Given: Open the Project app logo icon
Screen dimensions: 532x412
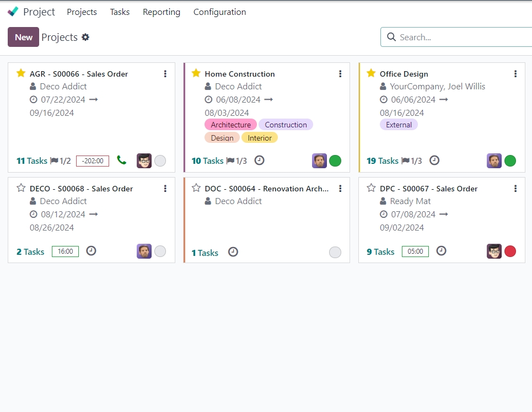Looking at the screenshot, I should pos(13,12).
